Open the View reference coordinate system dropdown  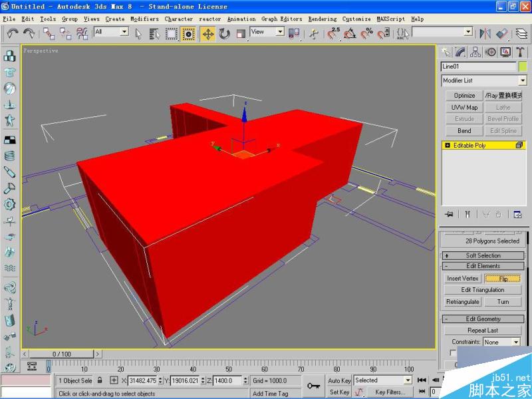tap(265, 32)
